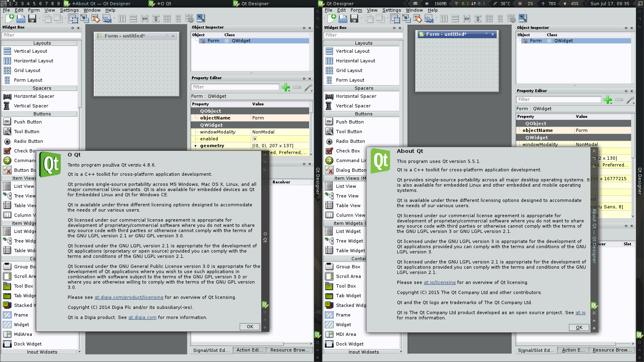Click Open Form icon in right Designer toolbar
This screenshot has height=362, width=644.
343,18
